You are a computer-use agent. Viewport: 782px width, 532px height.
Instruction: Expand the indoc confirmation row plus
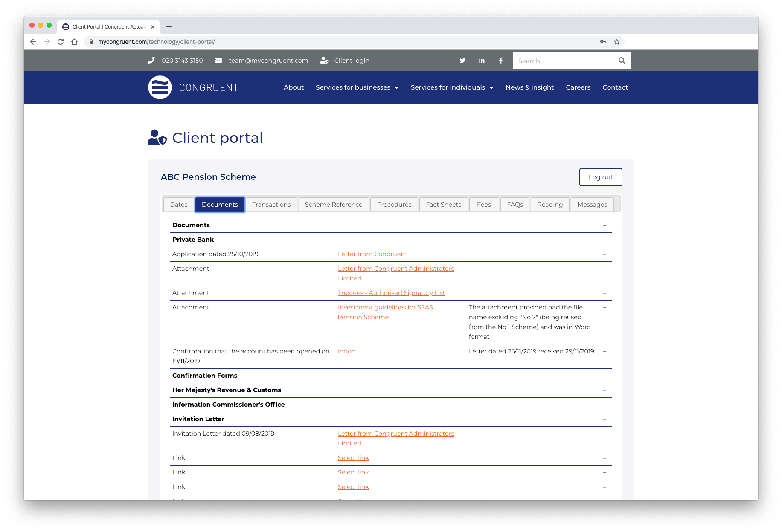605,352
